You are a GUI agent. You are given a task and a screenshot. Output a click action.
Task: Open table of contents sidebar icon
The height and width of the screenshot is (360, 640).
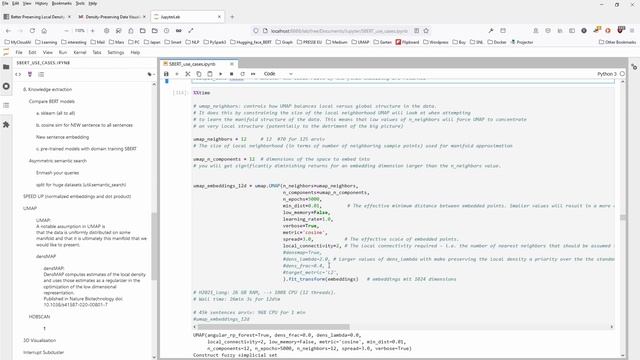(x=6, y=105)
